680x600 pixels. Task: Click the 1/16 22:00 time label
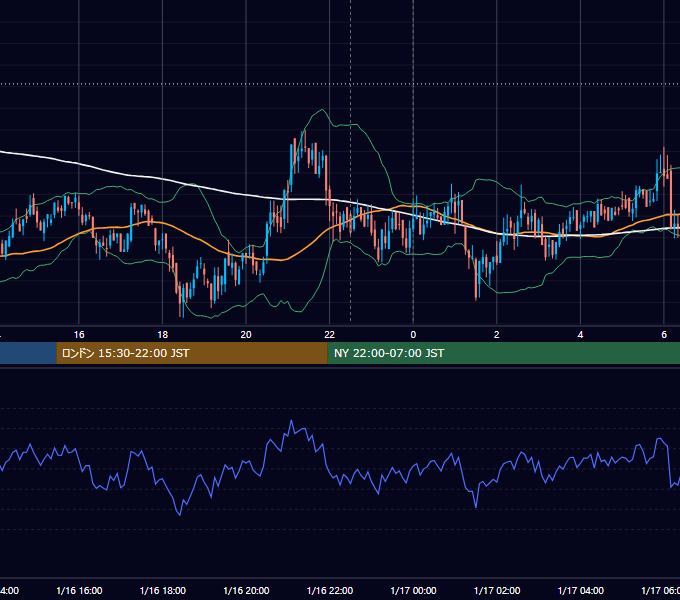click(x=330, y=590)
